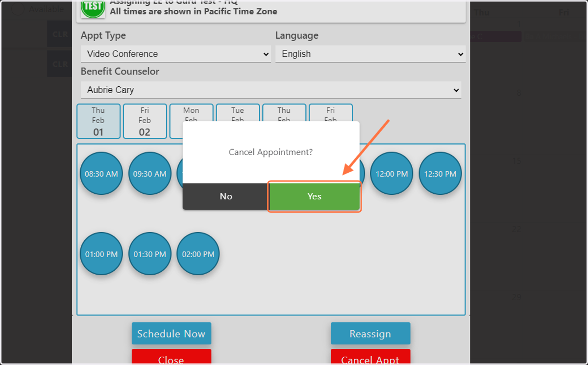This screenshot has height=365, width=588.
Task: Click the red Close button
Action: (x=171, y=357)
